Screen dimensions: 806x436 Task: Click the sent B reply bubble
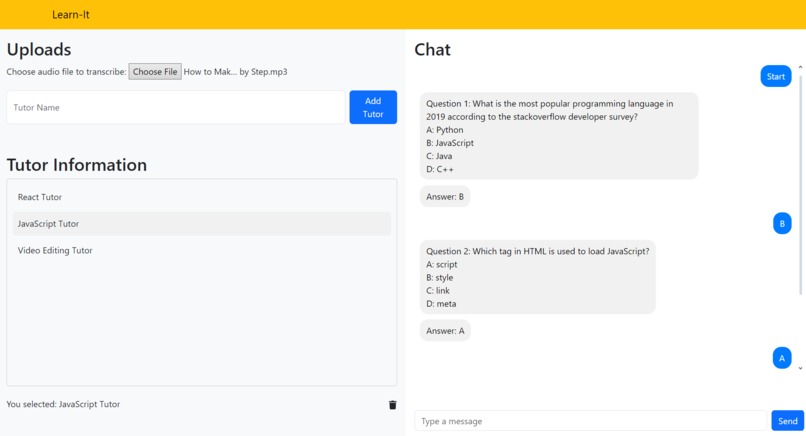[x=782, y=224]
